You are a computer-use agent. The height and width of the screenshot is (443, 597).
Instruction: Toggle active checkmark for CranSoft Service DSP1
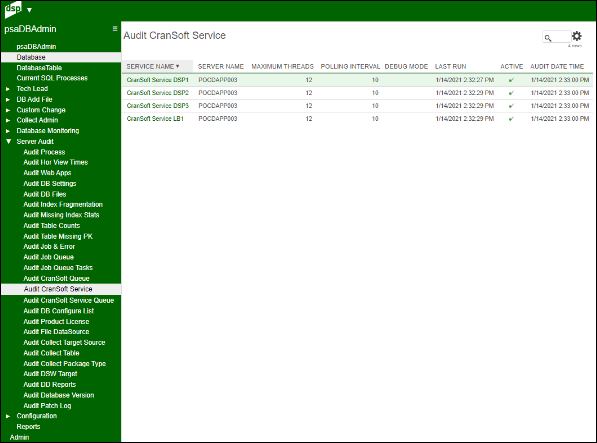tap(511, 80)
